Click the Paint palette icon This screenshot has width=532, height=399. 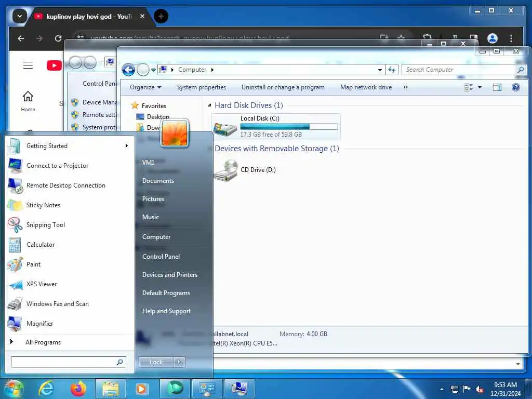(15, 264)
